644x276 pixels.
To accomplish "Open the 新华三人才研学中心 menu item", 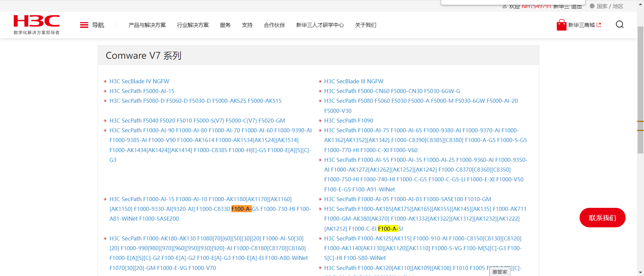I will [x=320, y=25].
